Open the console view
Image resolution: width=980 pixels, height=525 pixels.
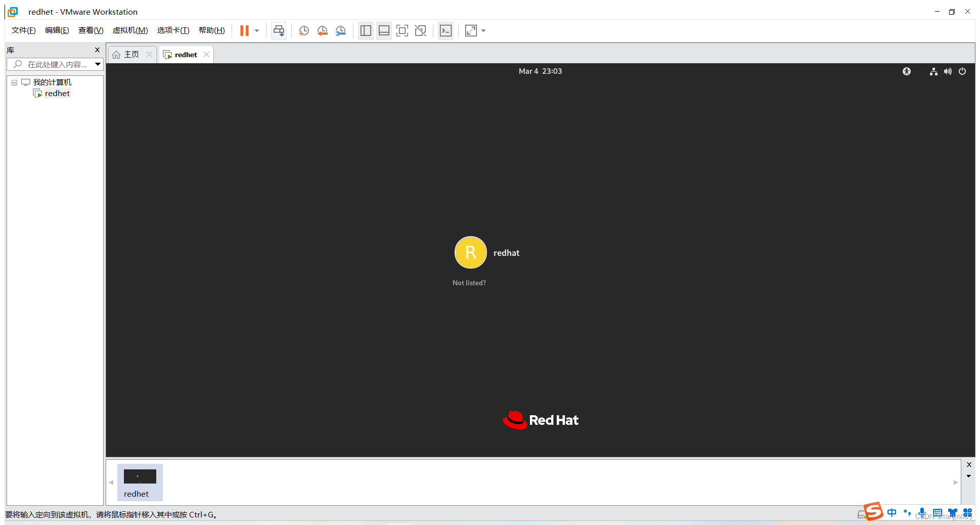click(446, 31)
